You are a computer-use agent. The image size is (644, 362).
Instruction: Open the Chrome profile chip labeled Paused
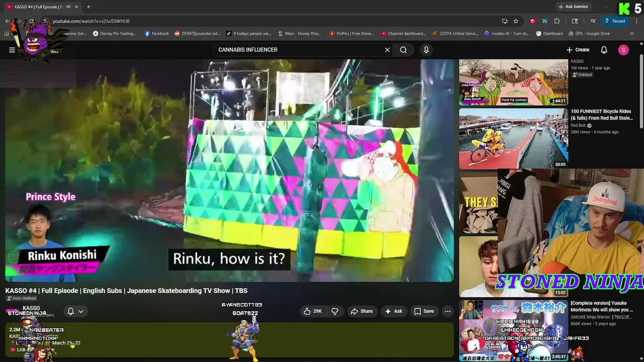click(615, 21)
